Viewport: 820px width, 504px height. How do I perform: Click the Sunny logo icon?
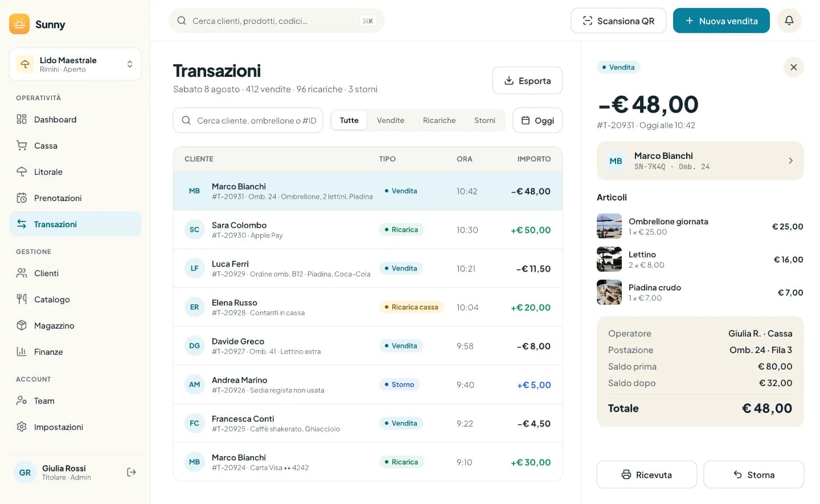click(19, 24)
